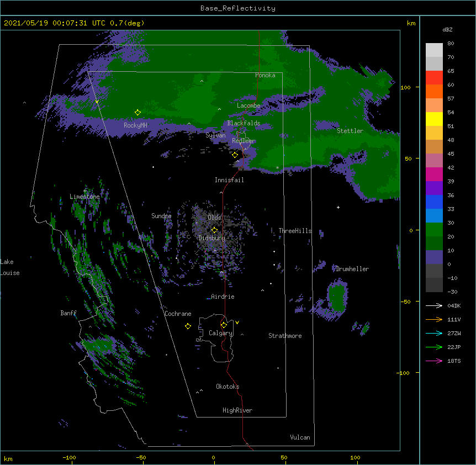Image resolution: width=476 pixels, height=465 pixels.
Task: Pick the bright green swatch below 30 dBZ
Action: [x=434, y=230]
